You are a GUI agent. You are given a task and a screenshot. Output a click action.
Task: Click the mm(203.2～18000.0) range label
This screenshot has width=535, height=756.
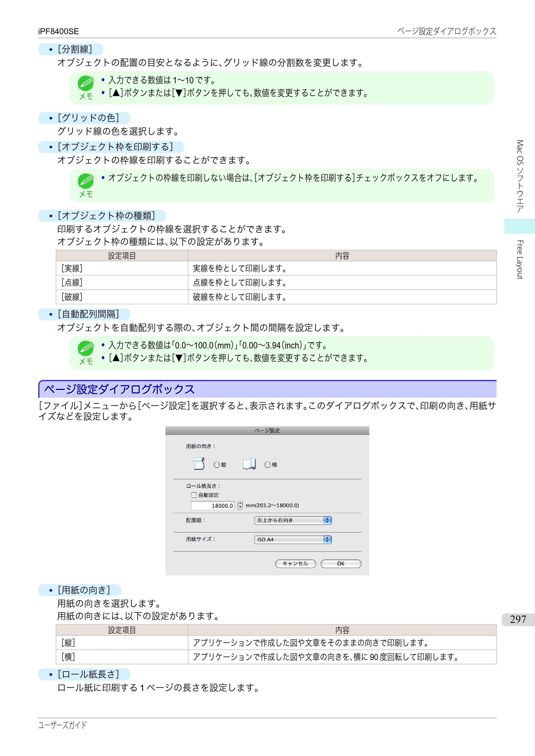272,505
